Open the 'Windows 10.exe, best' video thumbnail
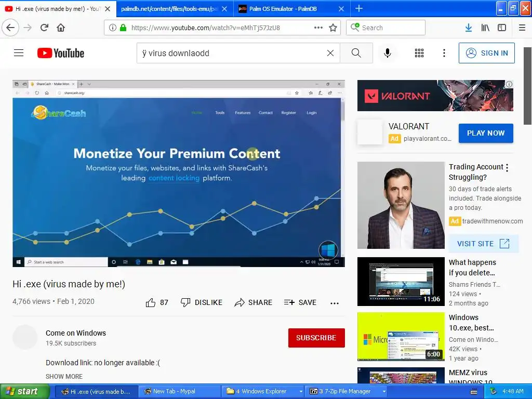This screenshot has height=399, width=532. [401, 336]
